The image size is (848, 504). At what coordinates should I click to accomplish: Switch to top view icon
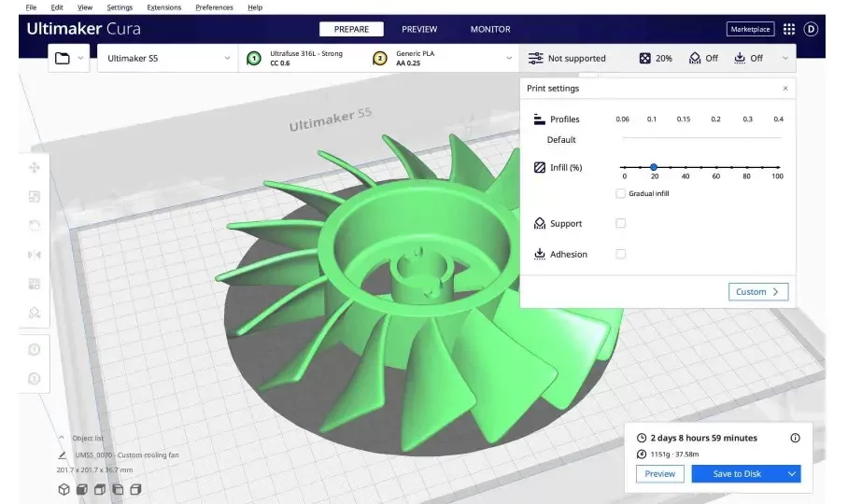coord(100,489)
